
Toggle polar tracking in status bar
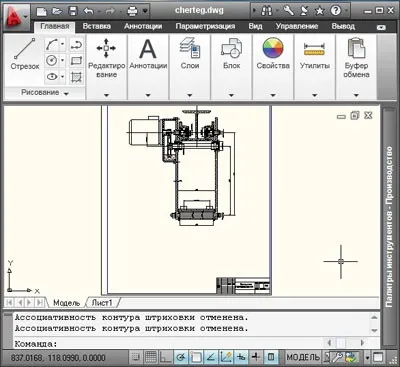181,357
